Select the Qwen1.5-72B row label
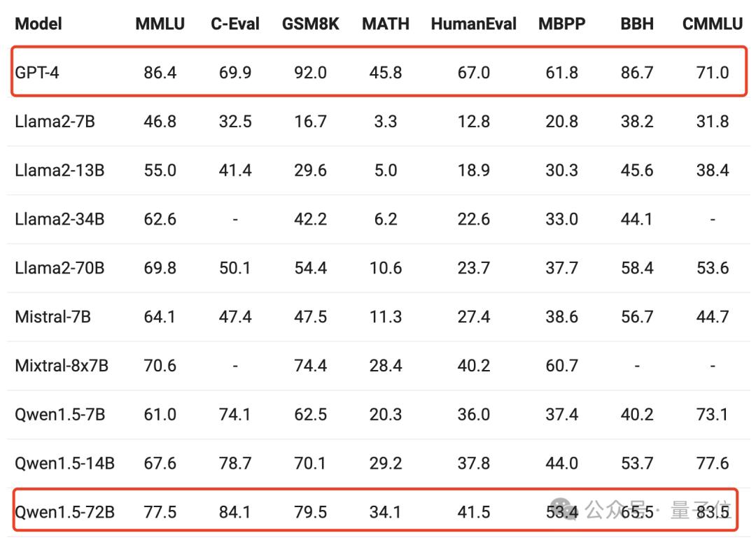Image resolution: width=756 pixels, height=540 pixels. point(64,512)
